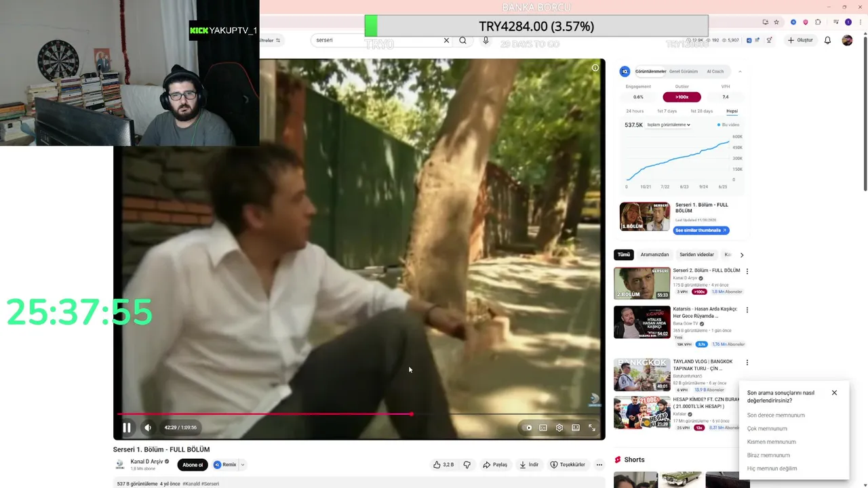
Task: Open options for TAYLAND VLOG video
Action: click(x=747, y=363)
